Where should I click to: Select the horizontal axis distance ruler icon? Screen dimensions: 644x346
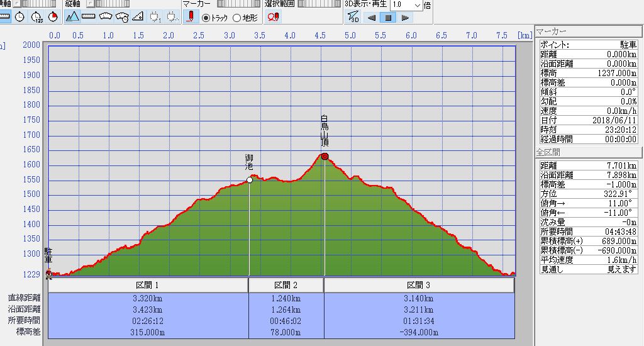[x=4, y=17]
